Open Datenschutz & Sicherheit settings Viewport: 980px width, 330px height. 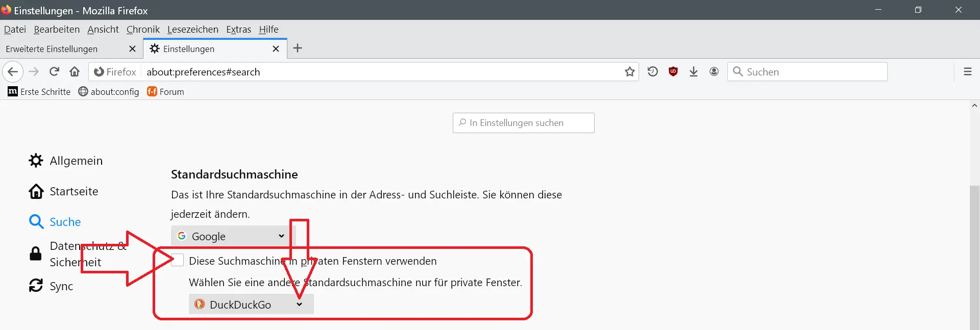[x=77, y=254]
